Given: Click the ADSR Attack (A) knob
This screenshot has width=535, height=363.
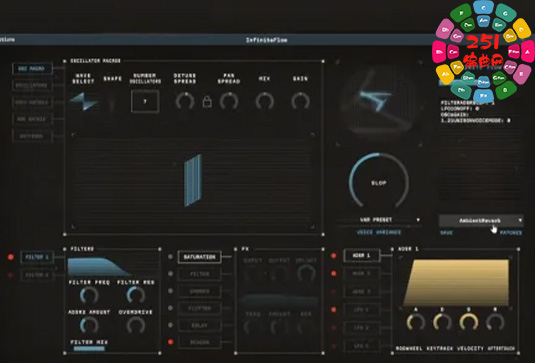Looking at the screenshot, I should pyautogui.click(x=416, y=322).
